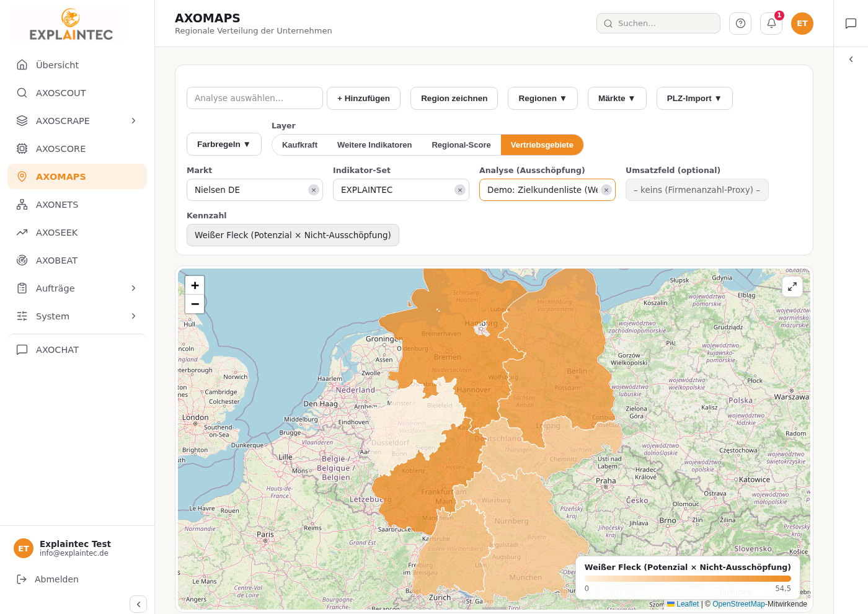Open the OpenStreetMap link
The image size is (868, 614).
[x=738, y=604]
